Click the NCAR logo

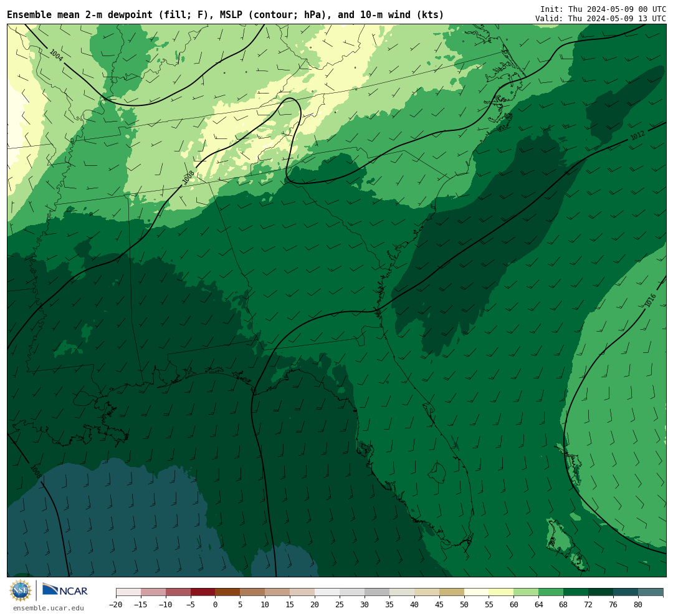(65, 590)
